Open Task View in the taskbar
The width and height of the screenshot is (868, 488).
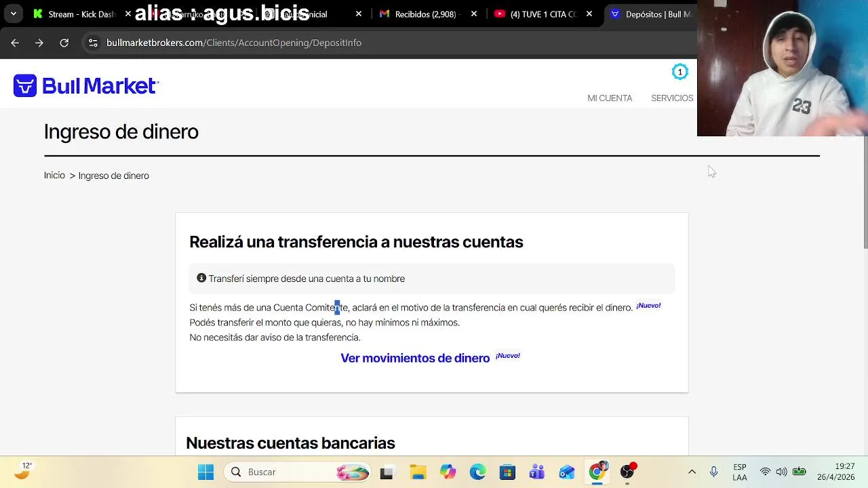pyautogui.click(x=387, y=472)
